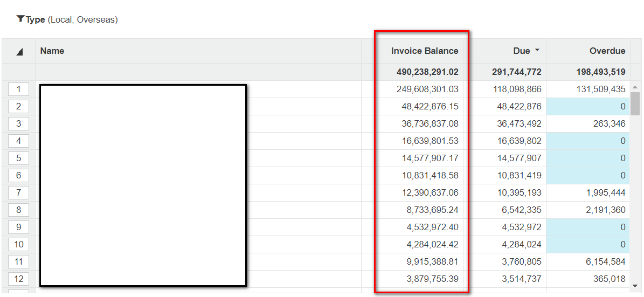Click invoice balance 249,608,301.03
Image resolution: width=644 pixels, height=297 pixels.
pyautogui.click(x=427, y=89)
